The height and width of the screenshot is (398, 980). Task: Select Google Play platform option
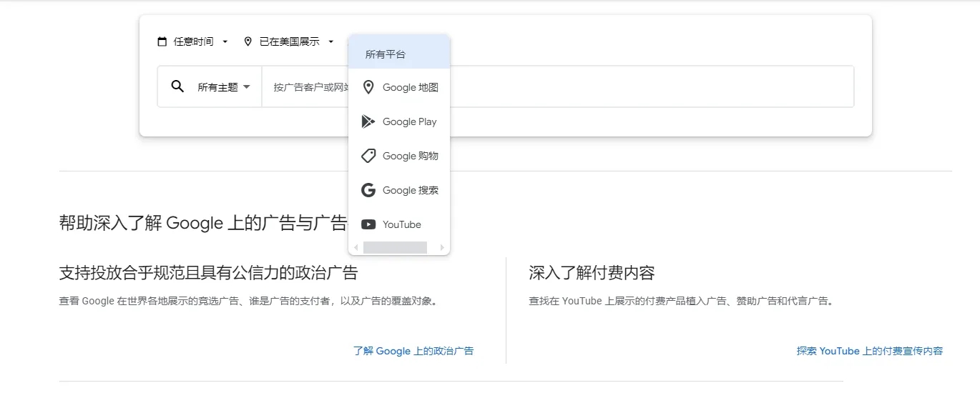tap(399, 121)
